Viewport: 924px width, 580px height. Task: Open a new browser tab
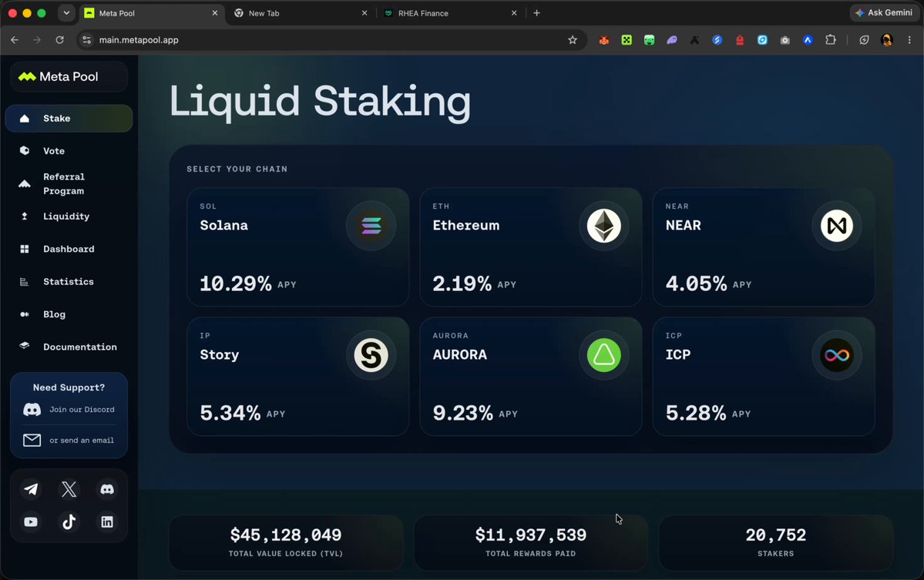[536, 13]
